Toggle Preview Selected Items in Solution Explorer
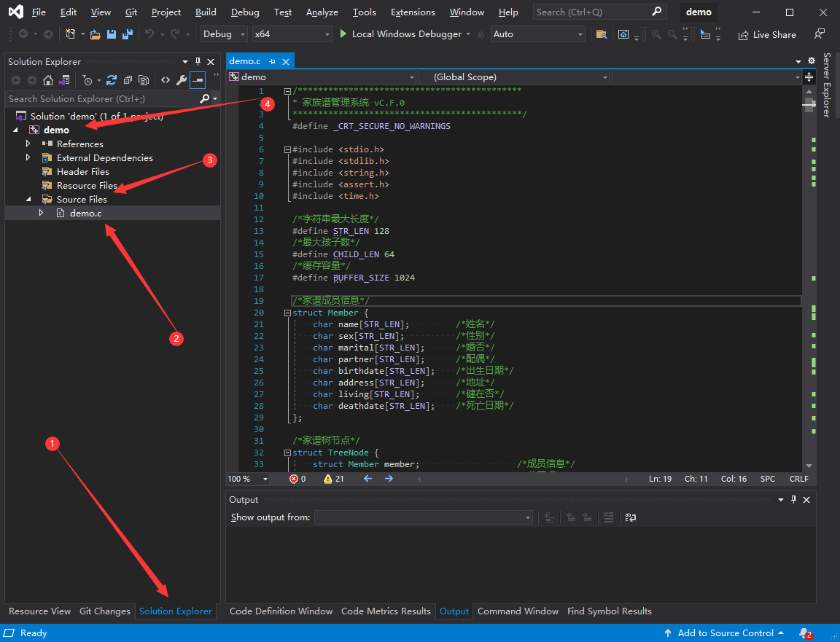Image resolution: width=840 pixels, height=642 pixels. pyautogui.click(x=198, y=80)
